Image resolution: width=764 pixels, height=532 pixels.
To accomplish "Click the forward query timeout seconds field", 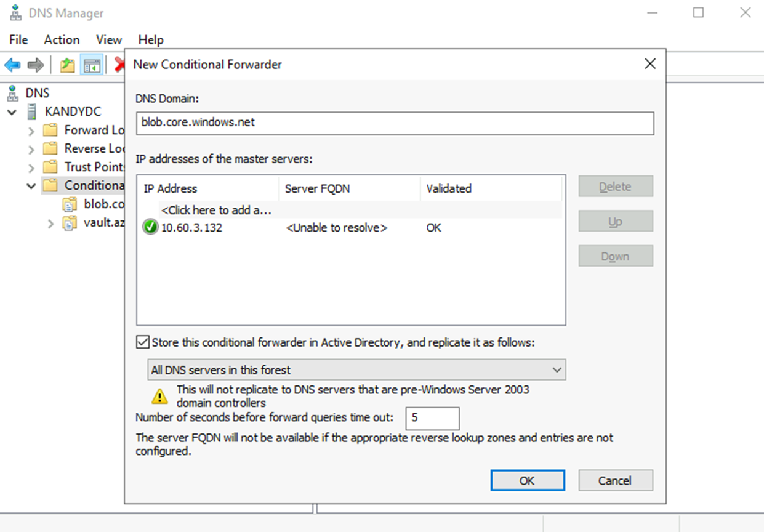I will click(432, 418).
